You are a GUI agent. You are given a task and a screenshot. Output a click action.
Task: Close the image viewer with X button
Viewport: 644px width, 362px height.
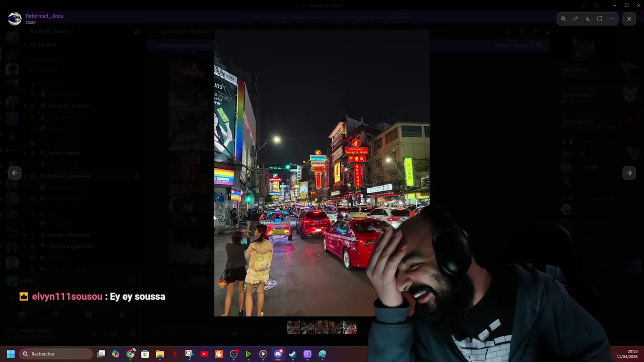tap(629, 19)
